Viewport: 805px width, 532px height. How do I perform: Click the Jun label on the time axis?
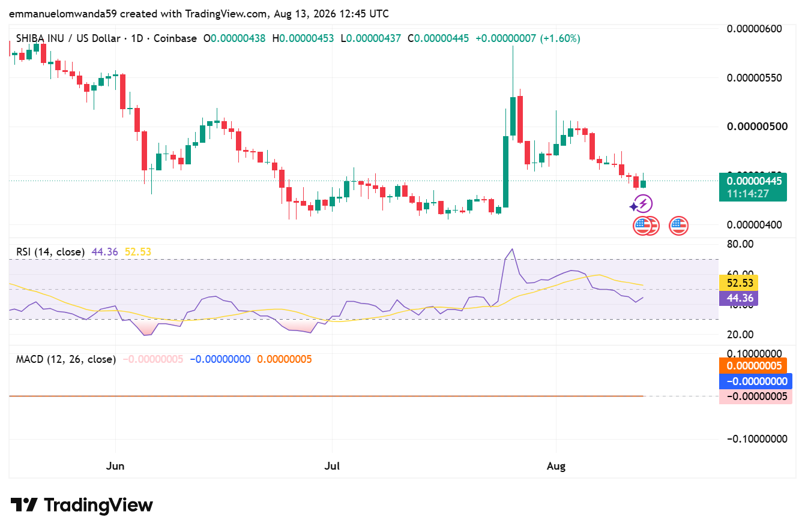(x=115, y=466)
